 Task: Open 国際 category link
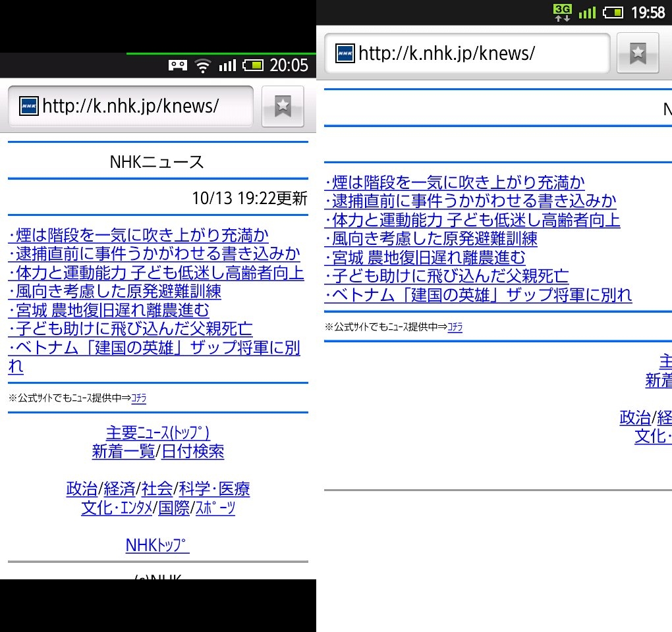pos(174,508)
